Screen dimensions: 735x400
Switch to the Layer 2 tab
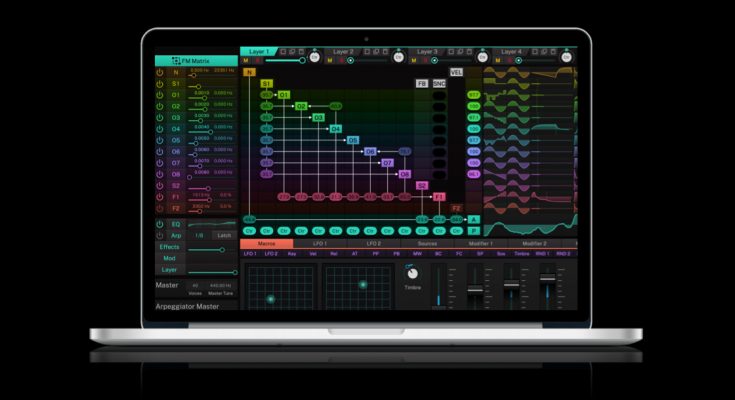[343, 51]
